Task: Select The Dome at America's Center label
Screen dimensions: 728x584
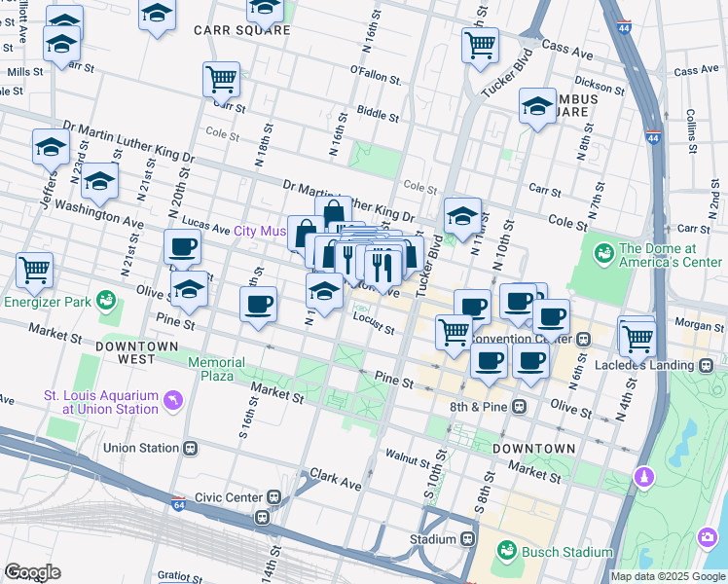Action: (670, 255)
